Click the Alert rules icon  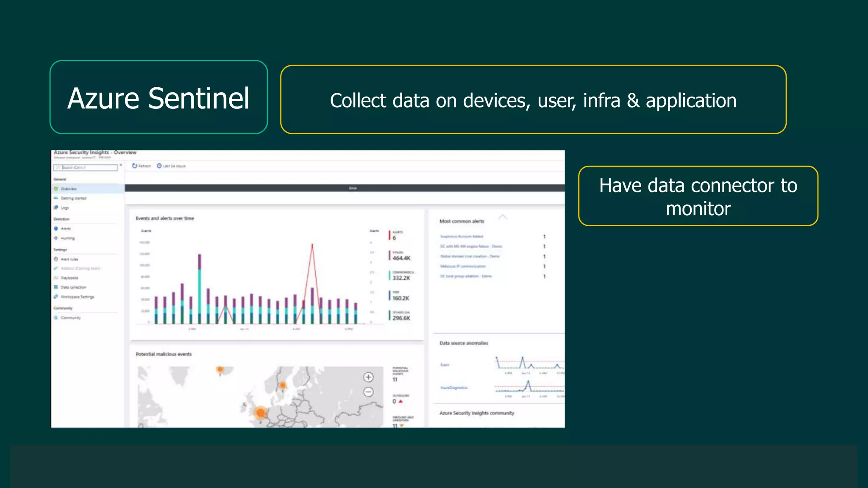[x=56, y=259]
